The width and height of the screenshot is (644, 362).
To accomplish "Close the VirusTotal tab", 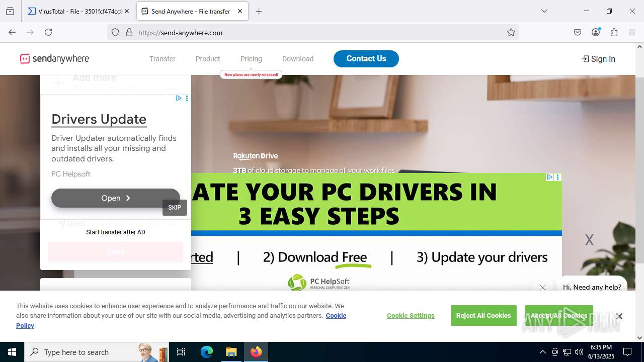I will [127, 11].
